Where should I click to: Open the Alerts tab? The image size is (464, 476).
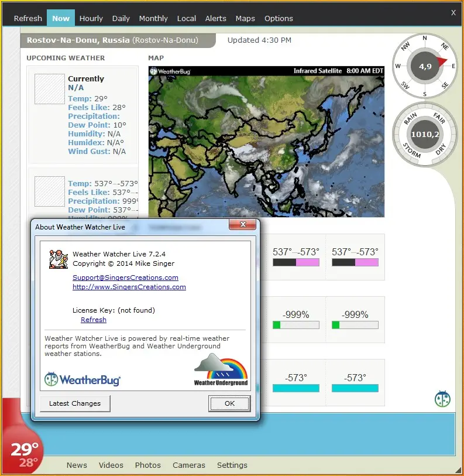point(215,19)
